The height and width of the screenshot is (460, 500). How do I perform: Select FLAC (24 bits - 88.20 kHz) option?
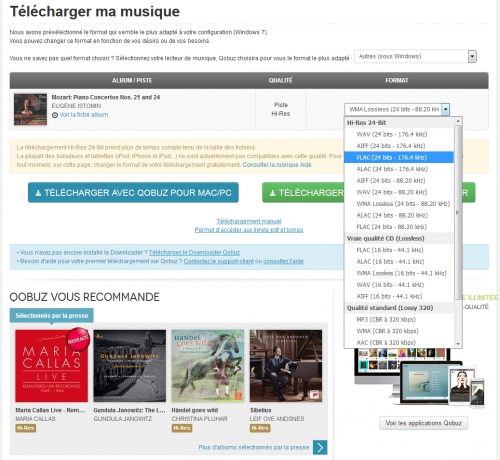click(x=399, y=227)
